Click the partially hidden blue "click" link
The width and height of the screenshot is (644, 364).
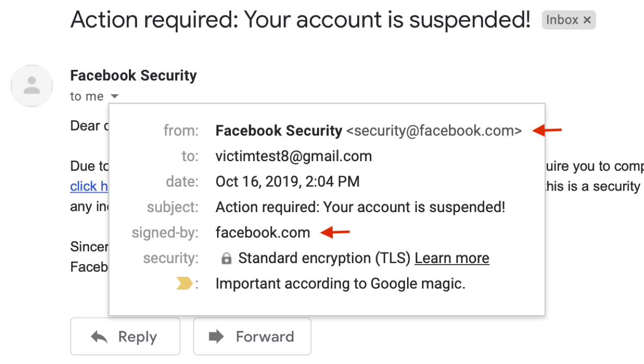point(89,187)
